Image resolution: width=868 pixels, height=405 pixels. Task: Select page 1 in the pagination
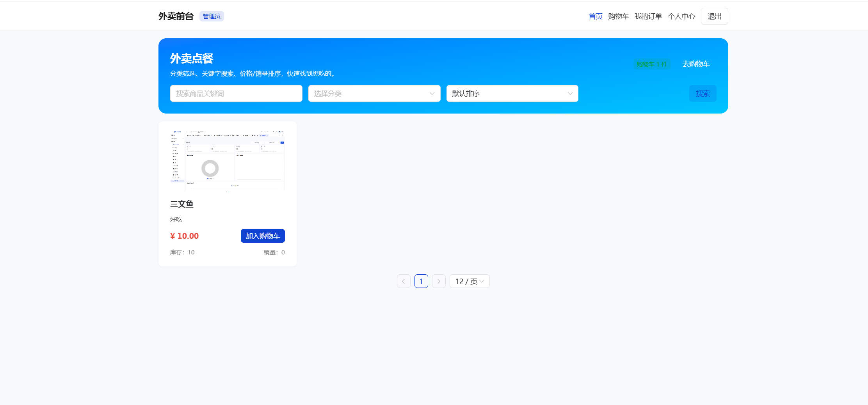click(421, 281)
